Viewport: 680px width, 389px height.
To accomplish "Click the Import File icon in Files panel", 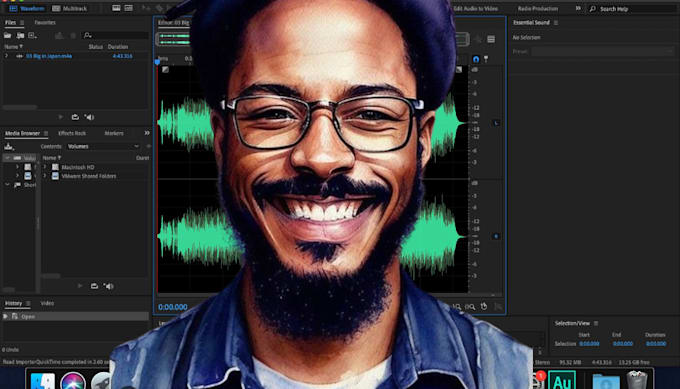I will pos(20,36).
